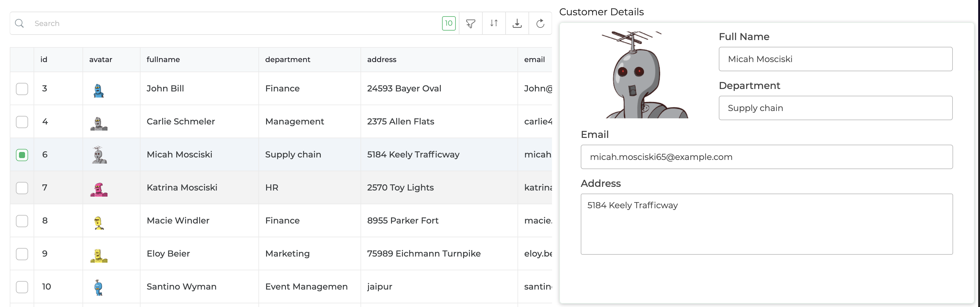The width and height of the screenshot is (980, 307).
Task: Edit the Address text area
Action: click(x=766, y=224)
